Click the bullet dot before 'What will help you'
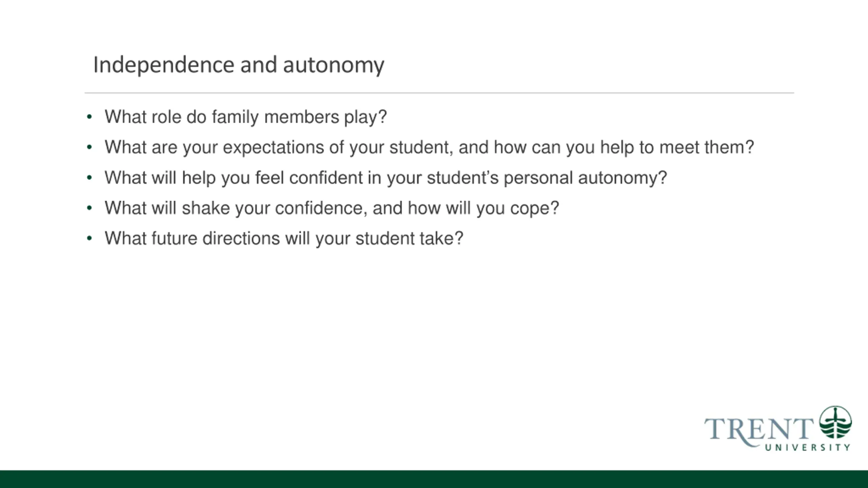868x488 pixels. pyautogui.click(x=89, y=178)
